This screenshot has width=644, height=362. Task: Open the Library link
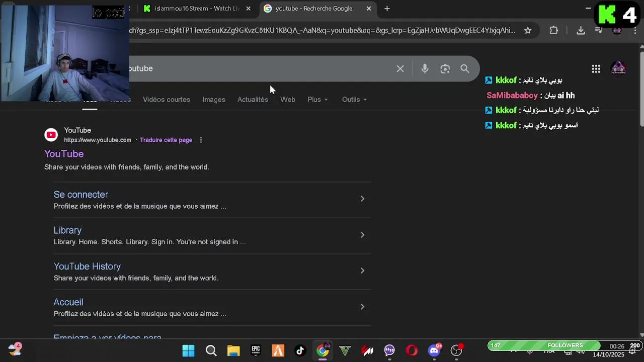(x=67, y=230)
